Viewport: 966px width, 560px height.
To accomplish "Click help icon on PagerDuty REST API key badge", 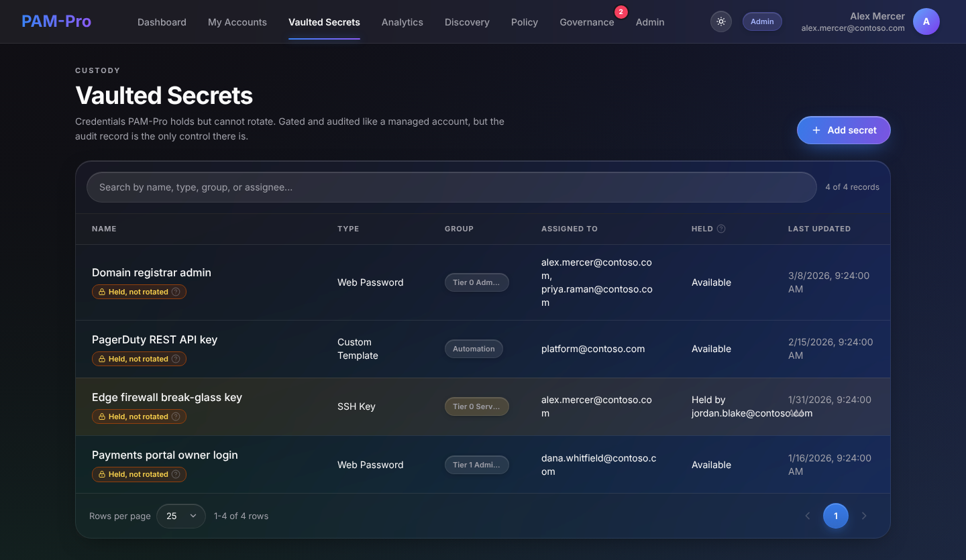I will pyautogui.click(x=176, y=359).
